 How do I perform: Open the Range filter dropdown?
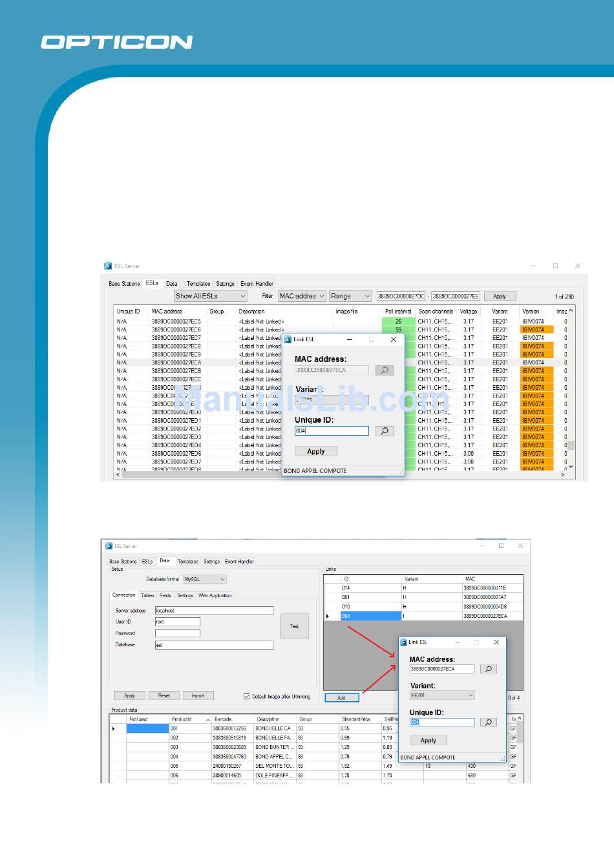tap(350, 296)
